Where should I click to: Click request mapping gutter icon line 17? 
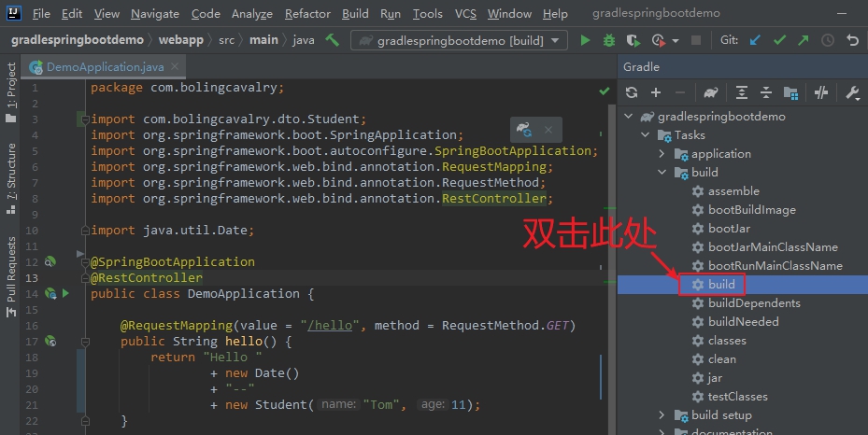(x=50, y=341)
